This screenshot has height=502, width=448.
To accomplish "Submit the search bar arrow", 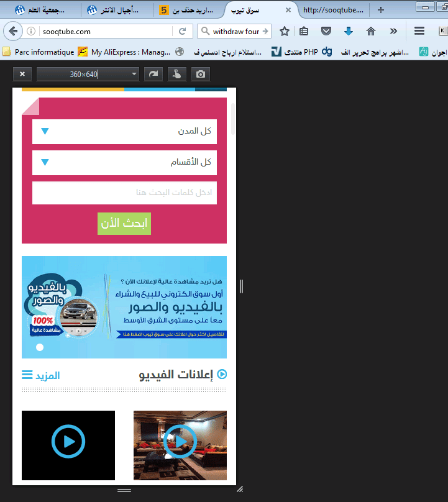I will 265,31.
